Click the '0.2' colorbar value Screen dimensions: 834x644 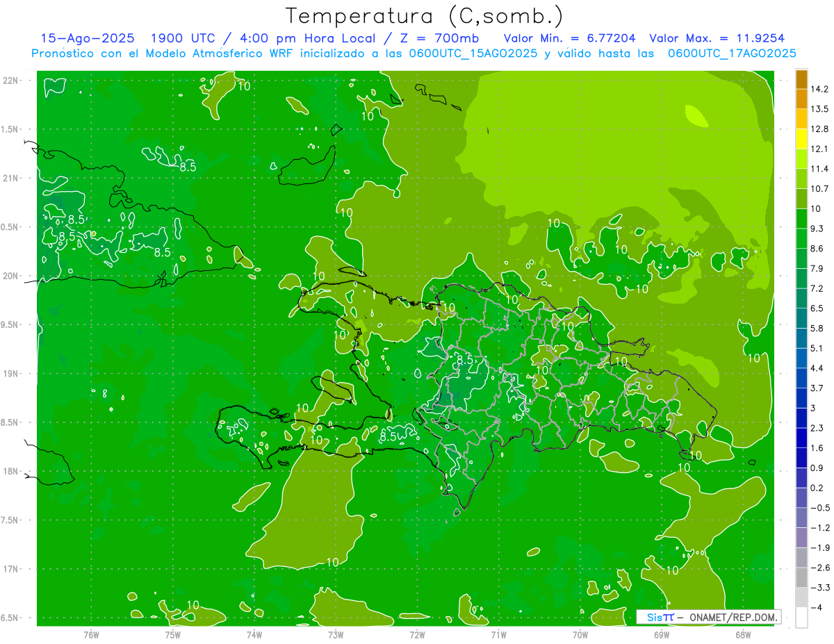817,488
